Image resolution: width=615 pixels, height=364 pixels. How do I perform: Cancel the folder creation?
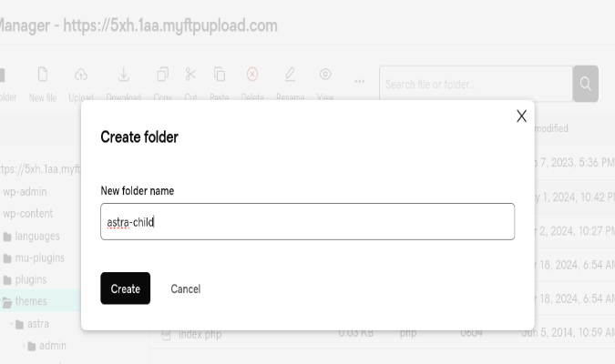[186, 288]
